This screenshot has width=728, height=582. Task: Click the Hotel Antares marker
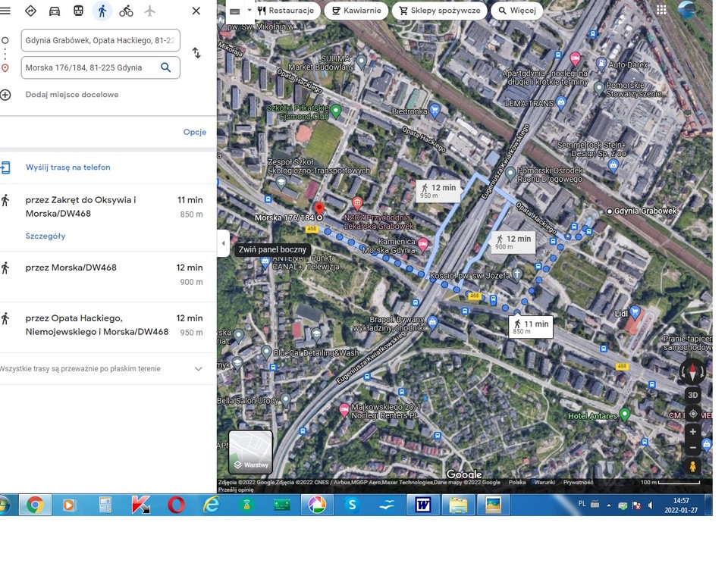pyautogui.click(x=624, y=414)
